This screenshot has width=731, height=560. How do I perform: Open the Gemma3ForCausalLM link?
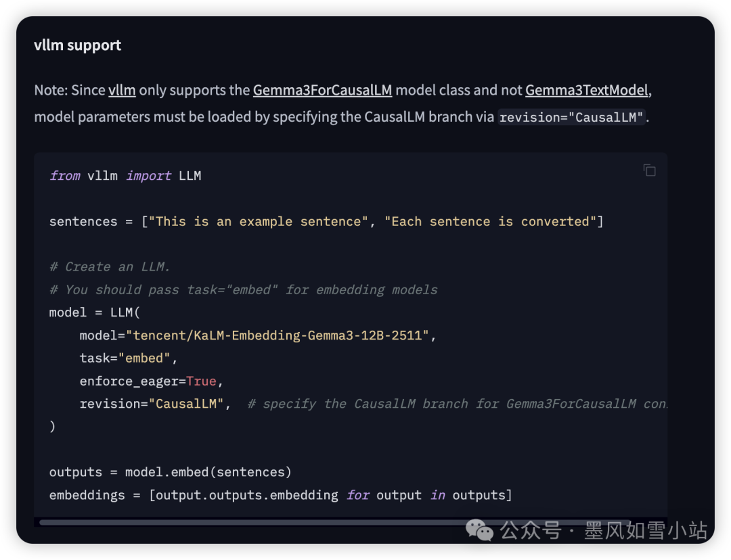pyautogui.click(x=322, y=90)
